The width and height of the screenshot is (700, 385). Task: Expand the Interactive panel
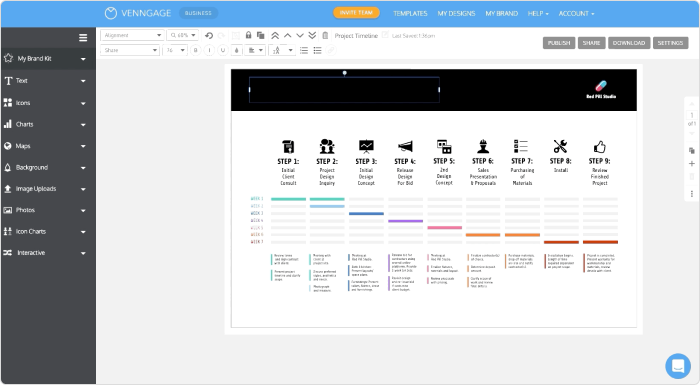pyautogui.click(x=48, y=253)
